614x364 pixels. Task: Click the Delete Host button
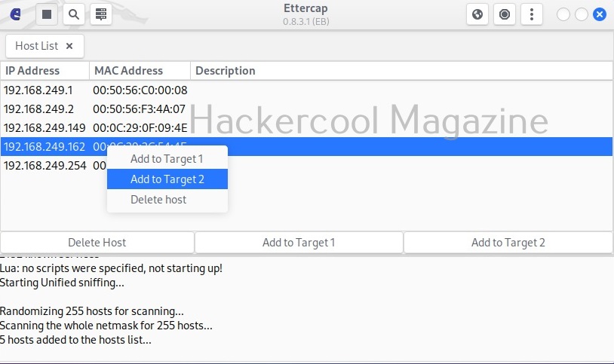97,242
